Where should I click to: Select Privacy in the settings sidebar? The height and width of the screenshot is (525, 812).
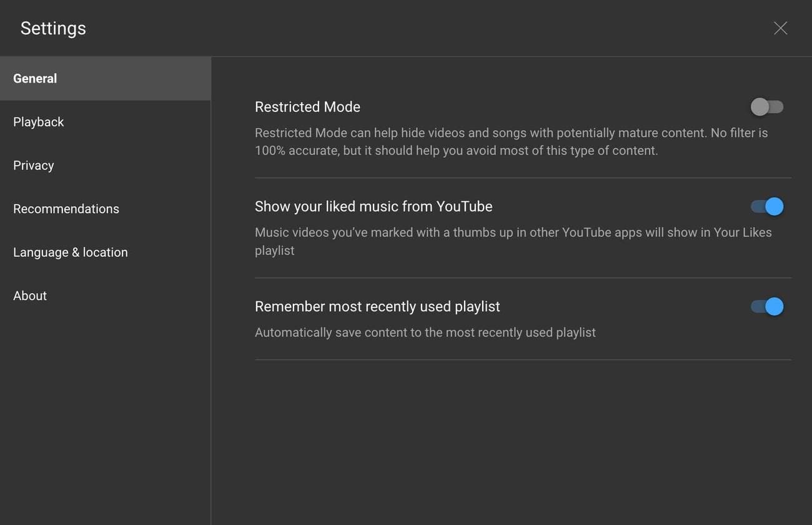(x=33, y=165)
